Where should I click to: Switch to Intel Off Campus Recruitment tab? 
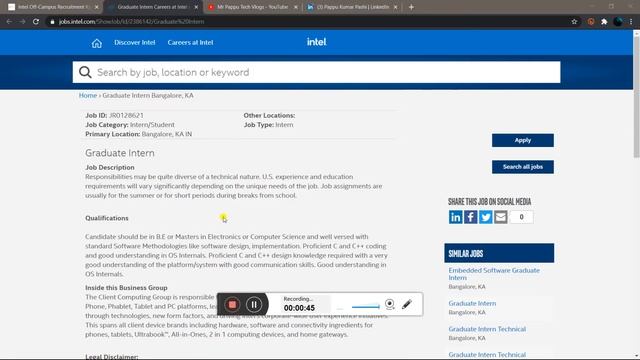coord(53,7)
